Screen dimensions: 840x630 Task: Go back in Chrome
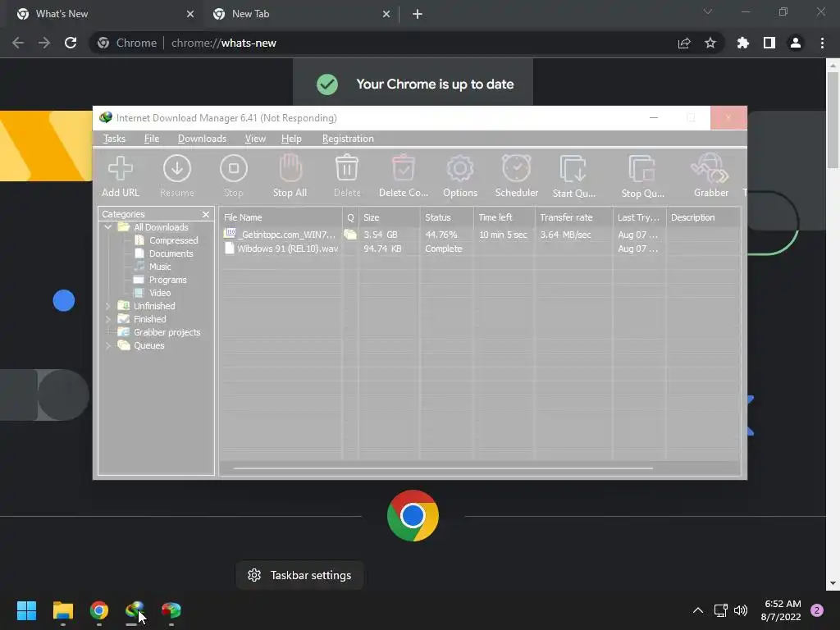(x=18, y=43)
